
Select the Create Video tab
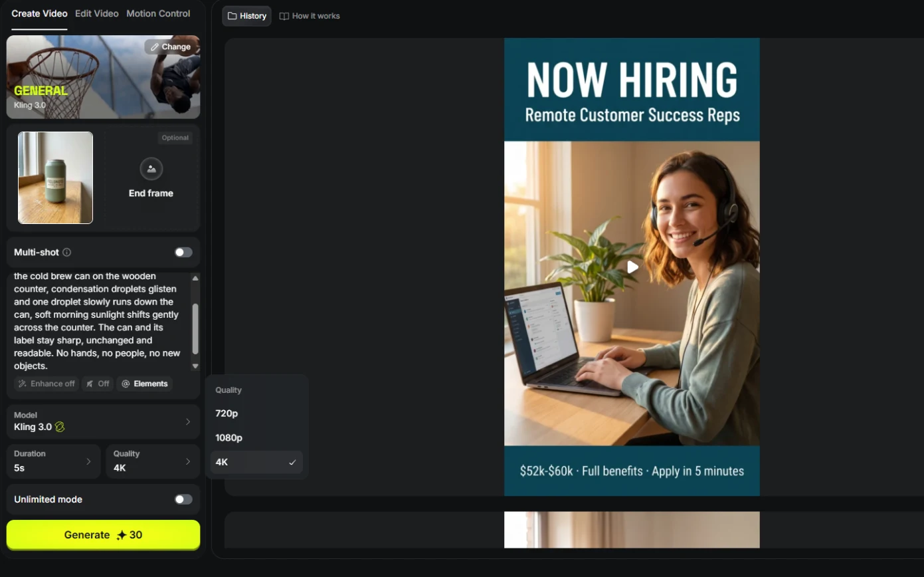tap(39, 13)
